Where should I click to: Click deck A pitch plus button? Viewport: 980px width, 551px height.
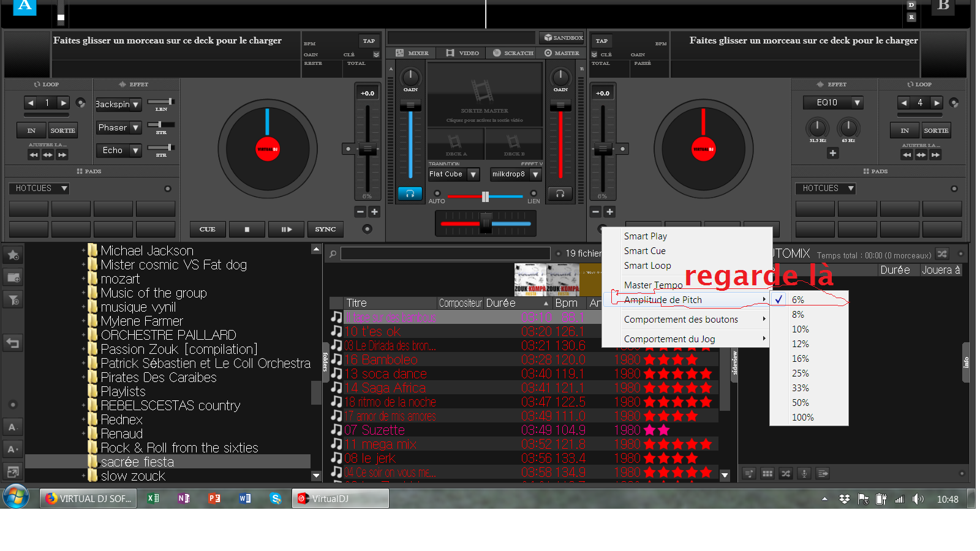click(x=374, y=212)
